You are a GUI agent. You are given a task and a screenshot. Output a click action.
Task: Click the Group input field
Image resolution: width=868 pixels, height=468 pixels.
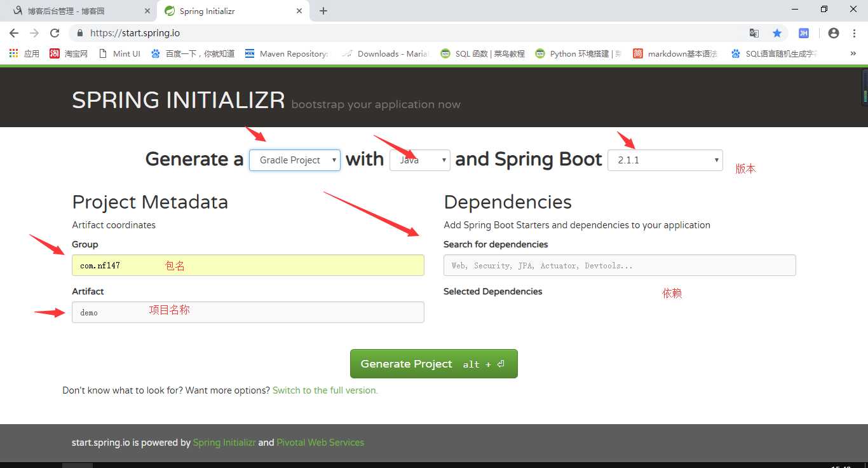click(248, 265)
